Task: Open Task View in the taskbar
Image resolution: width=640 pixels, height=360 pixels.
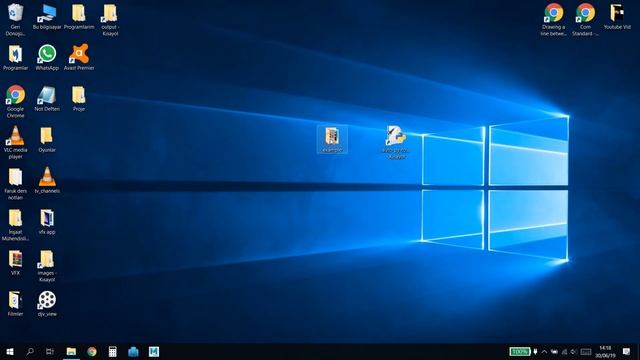Action: point(50,351)
